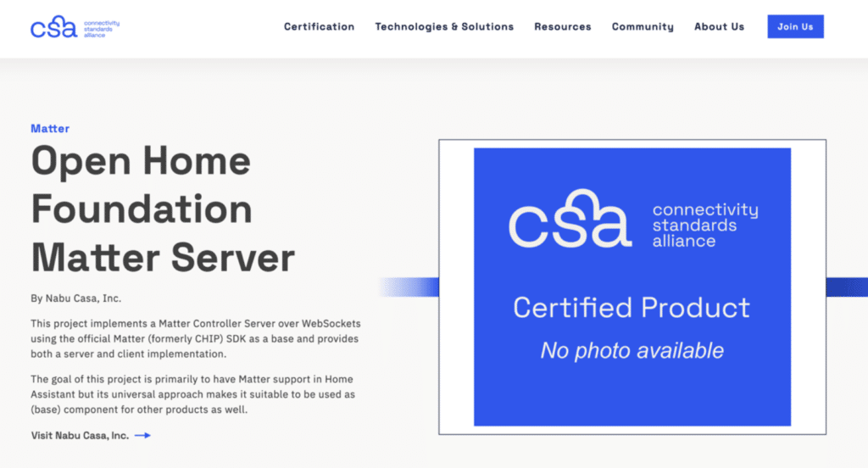Click "No photo available" text in image

pos(632,351)
